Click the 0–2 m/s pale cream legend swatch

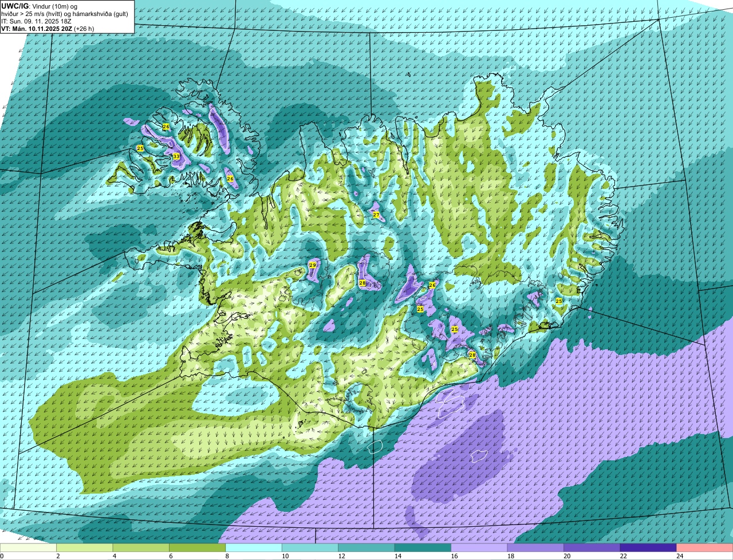coord(28,547)
